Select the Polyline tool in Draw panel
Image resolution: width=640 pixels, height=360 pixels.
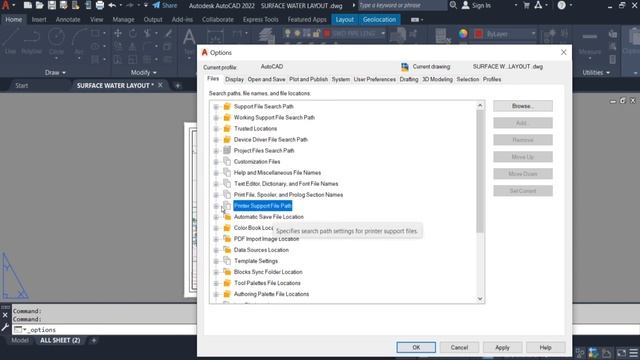click(x=31, y=42)
